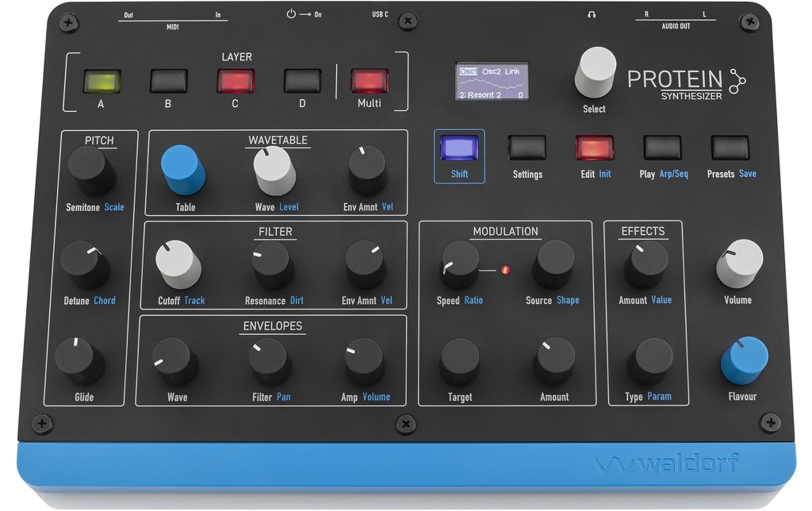Open the Presets Save button
The image size is (812, 511).
730,147
